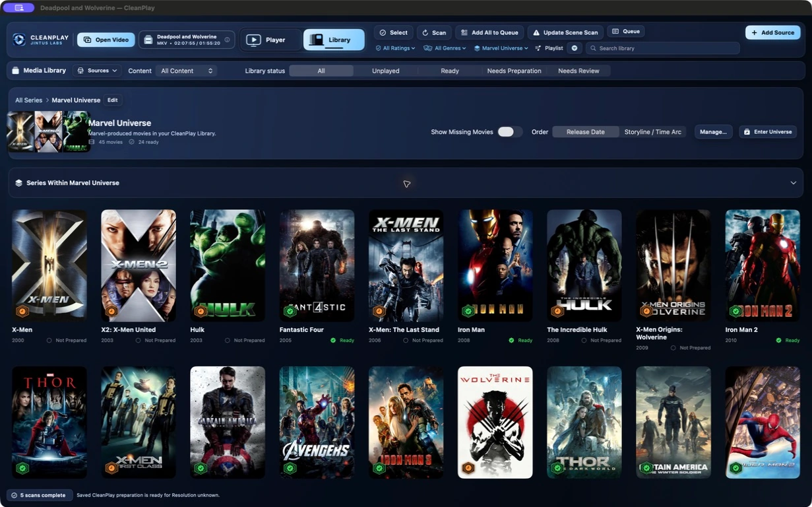This screenshot has width=812, height=507.
Task: Click the green ready badge on Fantastic Four poster
Action: (290, 311)
